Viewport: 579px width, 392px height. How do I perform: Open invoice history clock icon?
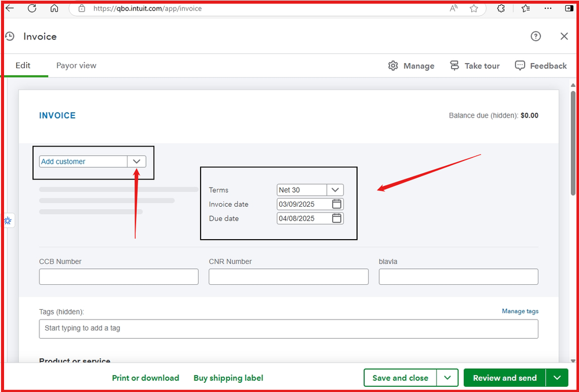coord(10,36)
